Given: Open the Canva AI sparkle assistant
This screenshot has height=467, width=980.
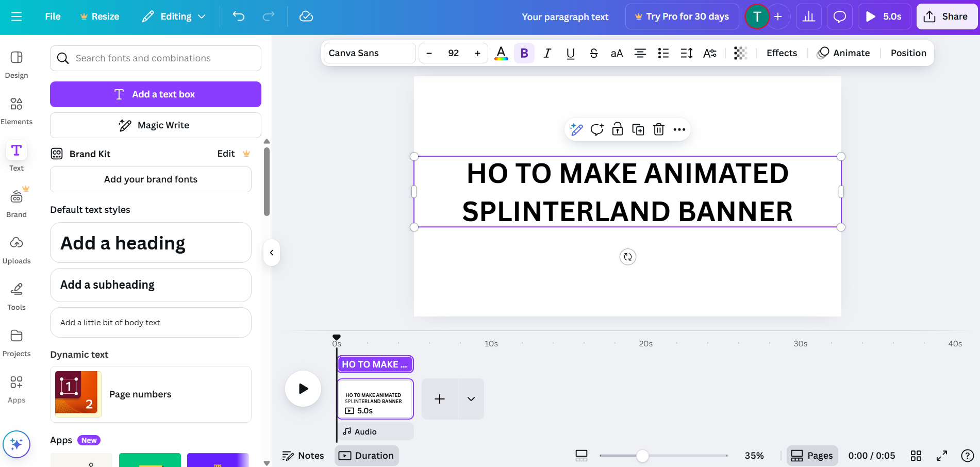Looking at the screenshot, I should click(16, 444).
